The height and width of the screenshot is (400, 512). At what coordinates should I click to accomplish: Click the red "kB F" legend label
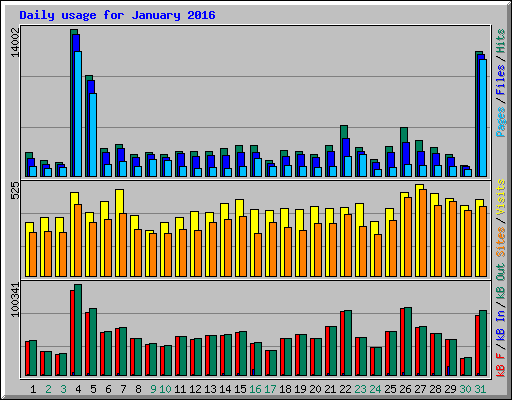[x=500, y=365]
